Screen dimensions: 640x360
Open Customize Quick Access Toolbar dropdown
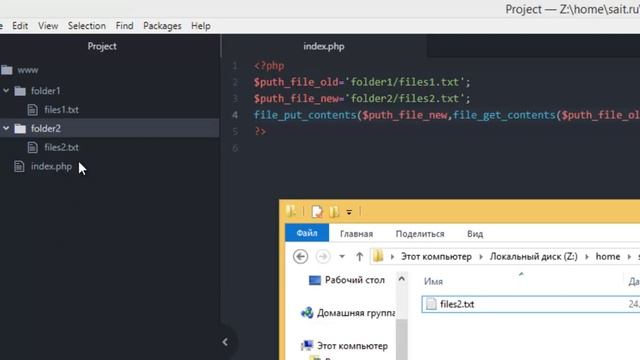[349, 212]
